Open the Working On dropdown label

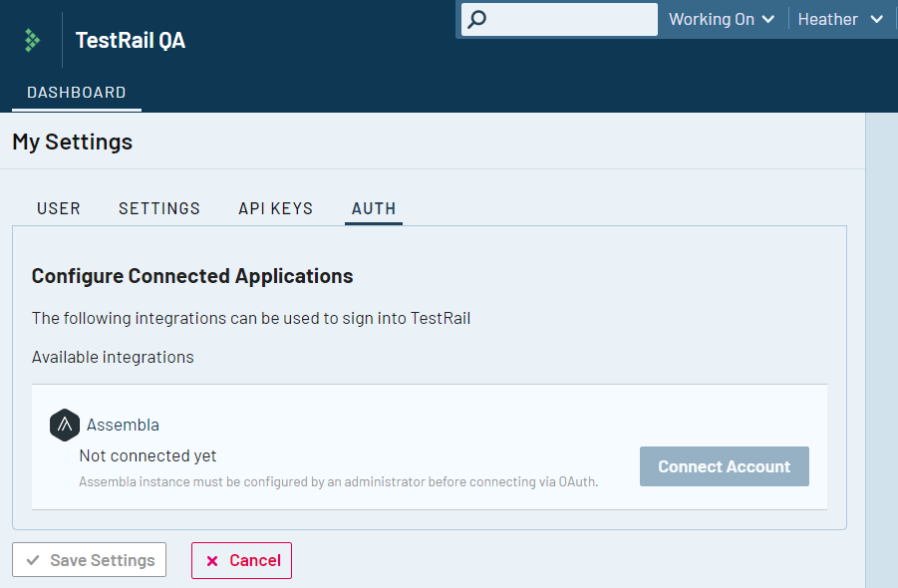click(x=712, y=20)
